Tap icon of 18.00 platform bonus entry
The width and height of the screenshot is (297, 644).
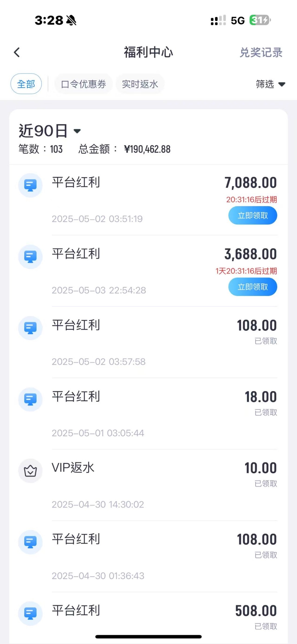coord(30,399)
